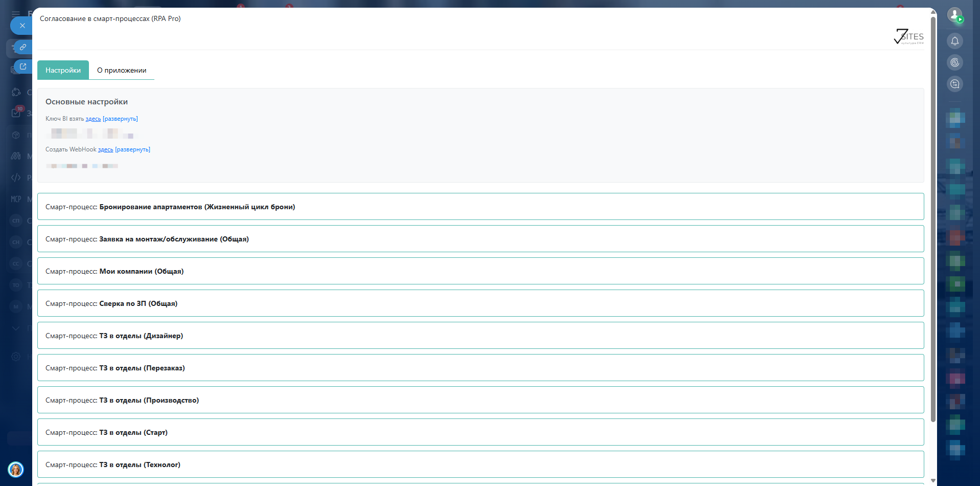The width and height of the screenshot is (980, 486).
Task: Open ТЗ в отделы (Технолог) smart process
Action: click(x=481, y=465)
